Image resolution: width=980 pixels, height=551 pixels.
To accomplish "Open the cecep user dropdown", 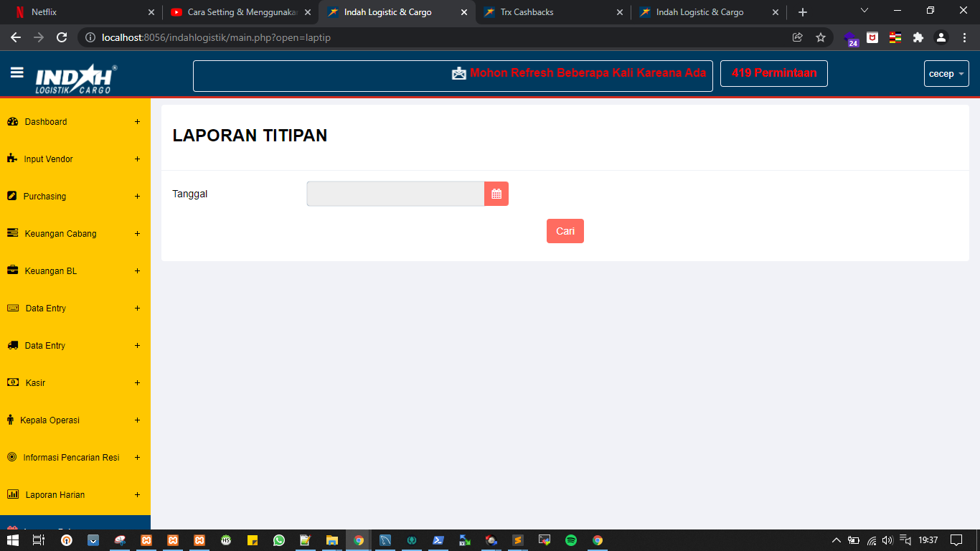I will [946, 74].
